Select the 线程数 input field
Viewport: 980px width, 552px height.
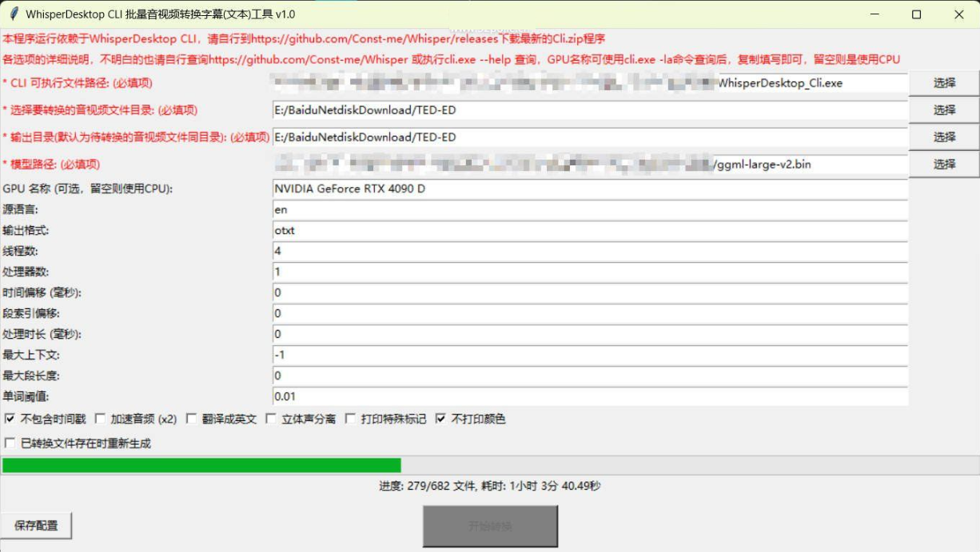(590, 252)
